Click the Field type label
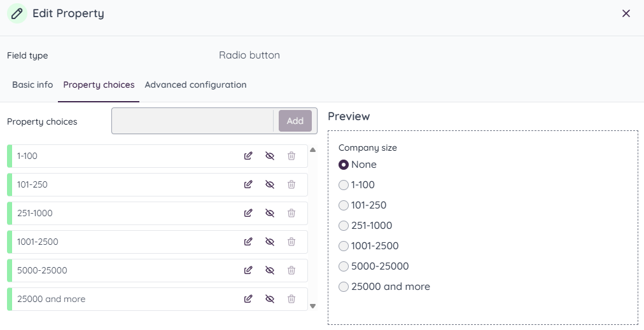The height and width of the screenshot is (330, 644). coord(27,55)
